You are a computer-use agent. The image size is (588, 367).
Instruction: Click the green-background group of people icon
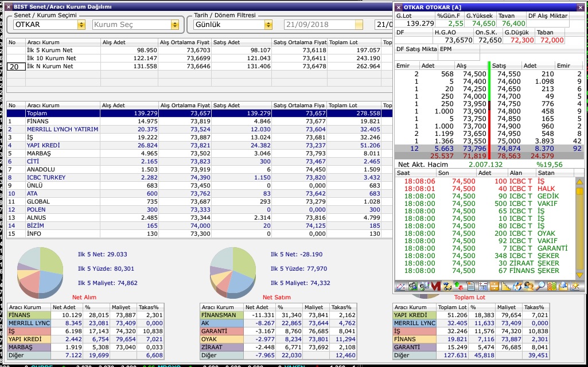click(413, 286)
